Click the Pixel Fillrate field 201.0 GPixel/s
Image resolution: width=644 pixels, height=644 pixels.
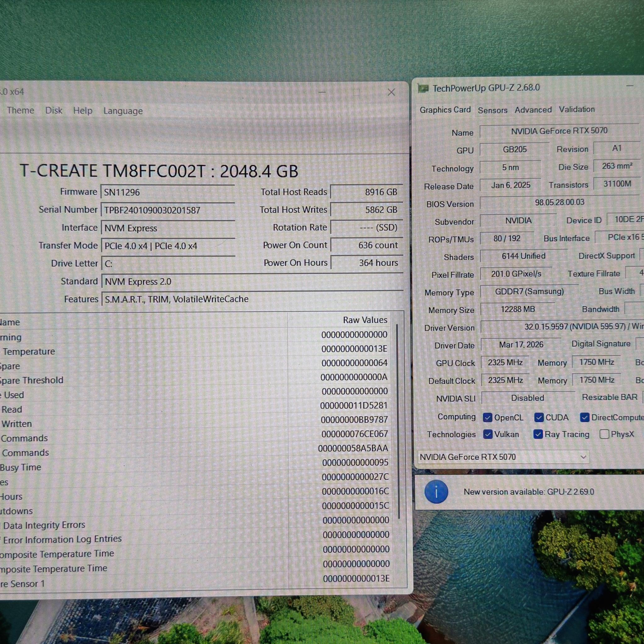516,274
